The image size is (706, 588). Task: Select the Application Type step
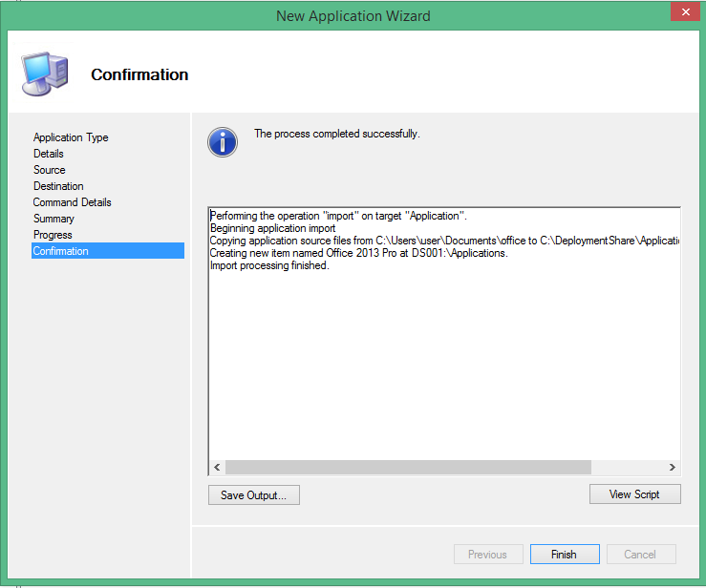71,137
